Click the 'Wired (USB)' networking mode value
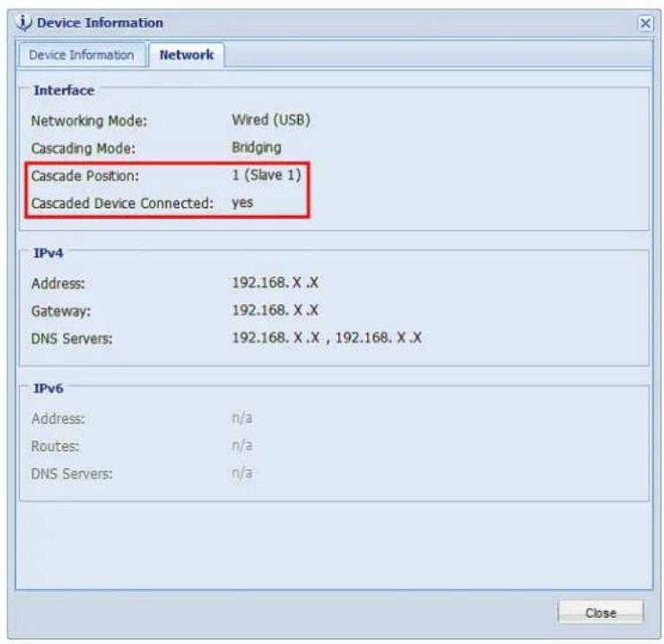This screenshot has width=664, height=644. coord(271,120)
